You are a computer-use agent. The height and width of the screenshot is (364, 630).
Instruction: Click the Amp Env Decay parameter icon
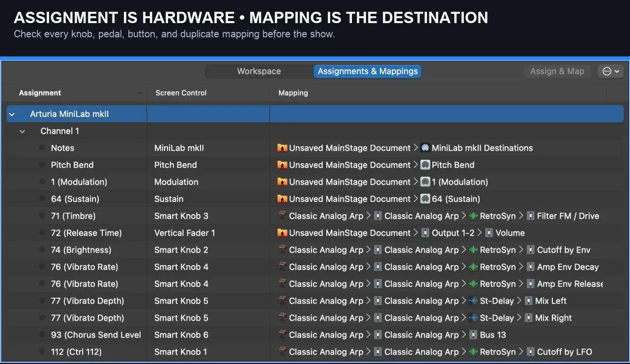530,267
